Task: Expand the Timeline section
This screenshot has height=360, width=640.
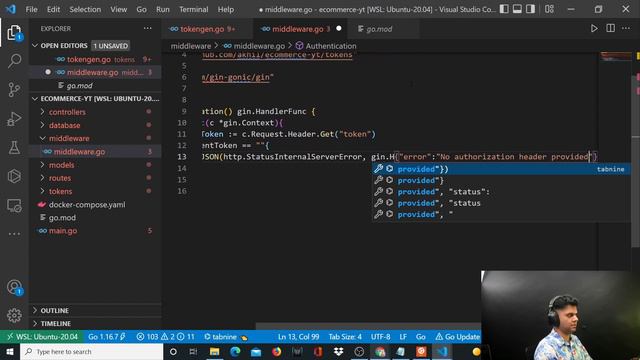Action: [x=95, y=324]
